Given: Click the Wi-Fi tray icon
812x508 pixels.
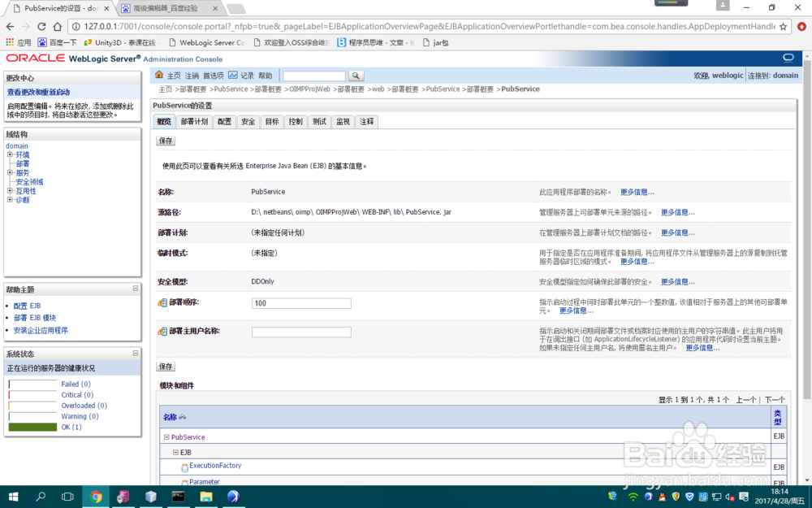Looking at the screenshot, I should (633, 497).
